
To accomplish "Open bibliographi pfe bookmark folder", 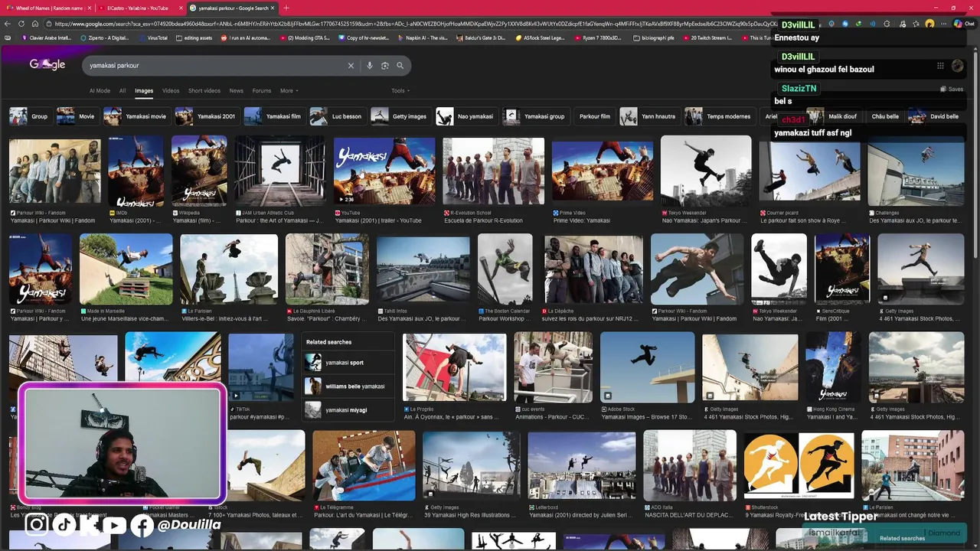I will (x=655, y=37).
